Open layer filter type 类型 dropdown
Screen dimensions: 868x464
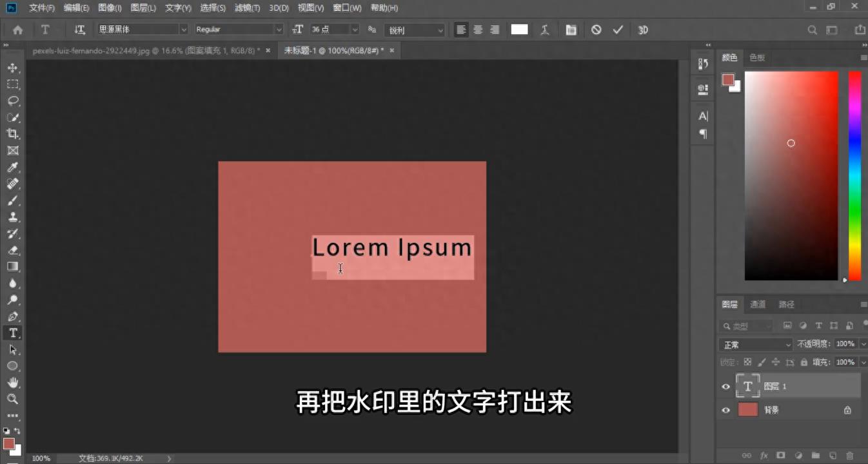[x=747, y=326]
